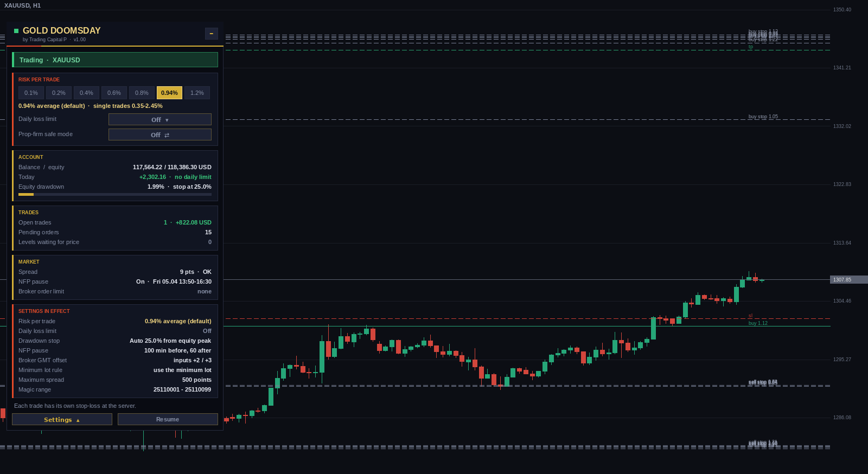Click the magic range 25110001 - 25110099

pyautogui.click(x=182, y=389)
